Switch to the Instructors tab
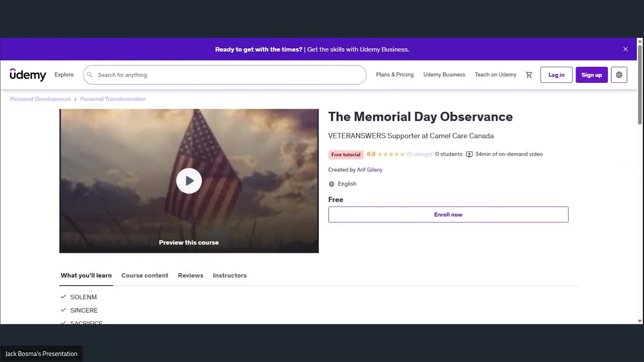Screen dimensions: 644x362 coord(229,276)
